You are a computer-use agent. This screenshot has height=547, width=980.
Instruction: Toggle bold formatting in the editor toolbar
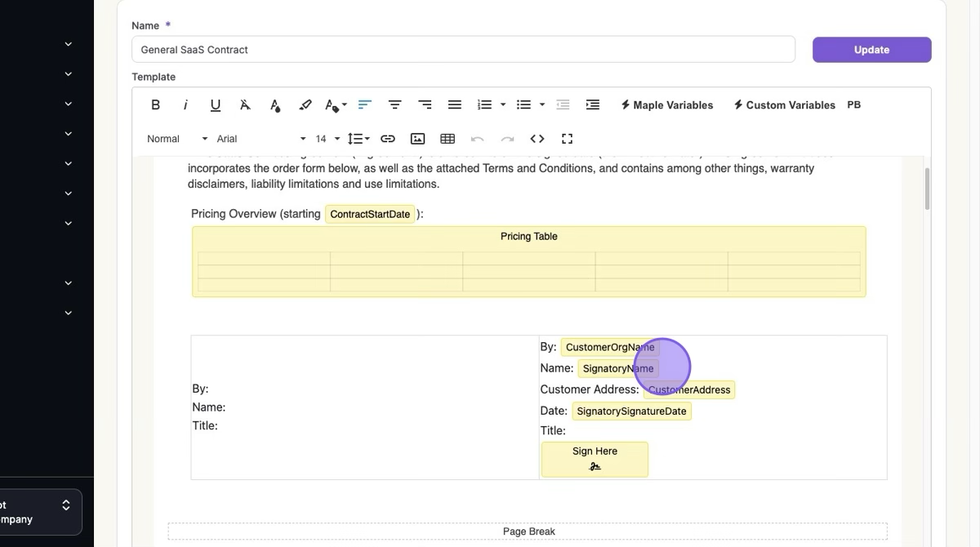[155, 105]
